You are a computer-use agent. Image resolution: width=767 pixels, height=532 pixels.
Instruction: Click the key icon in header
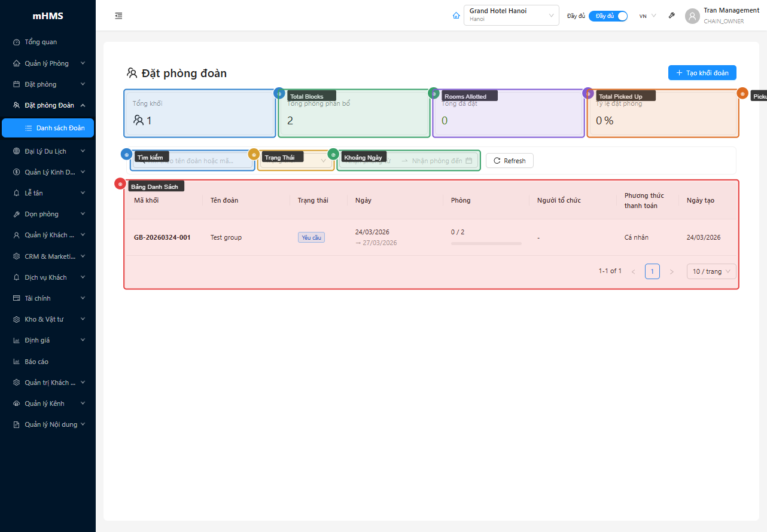pos(672,16)
